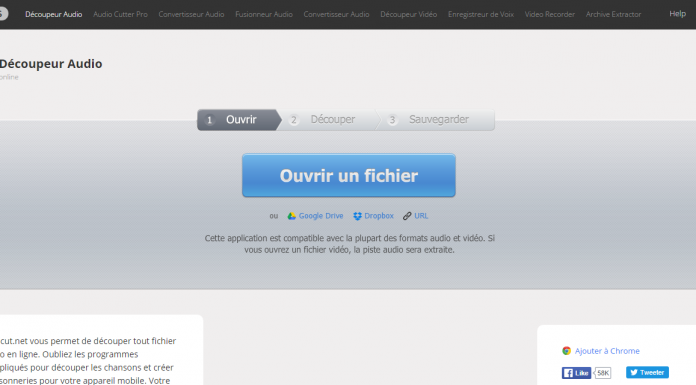Screen dimensions: 696x385
Task: Open the Fusionneur Audio page
Action: coord(264,14)
